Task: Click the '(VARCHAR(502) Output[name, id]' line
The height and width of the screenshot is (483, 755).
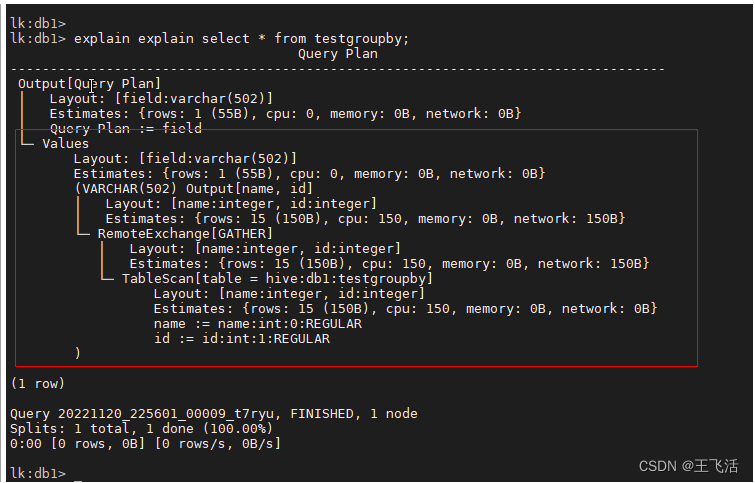Action: tap(193, 188)
